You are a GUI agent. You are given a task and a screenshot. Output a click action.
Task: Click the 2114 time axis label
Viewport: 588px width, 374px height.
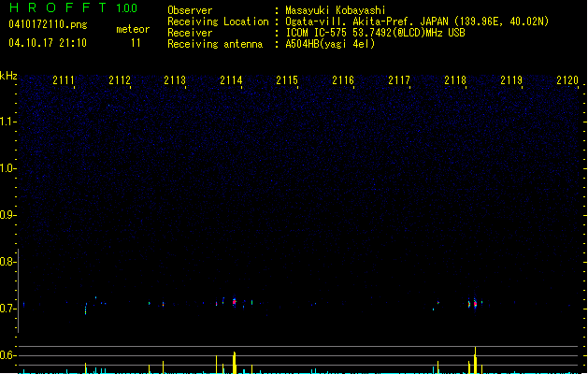(231, 79)
